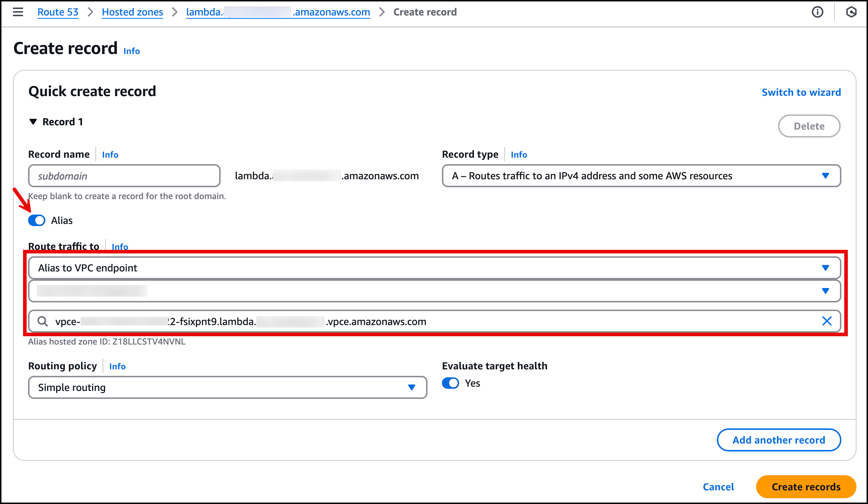Open the Simple routing policy dropdown
The width and height of the screenshot is (868, 504).
227,387
